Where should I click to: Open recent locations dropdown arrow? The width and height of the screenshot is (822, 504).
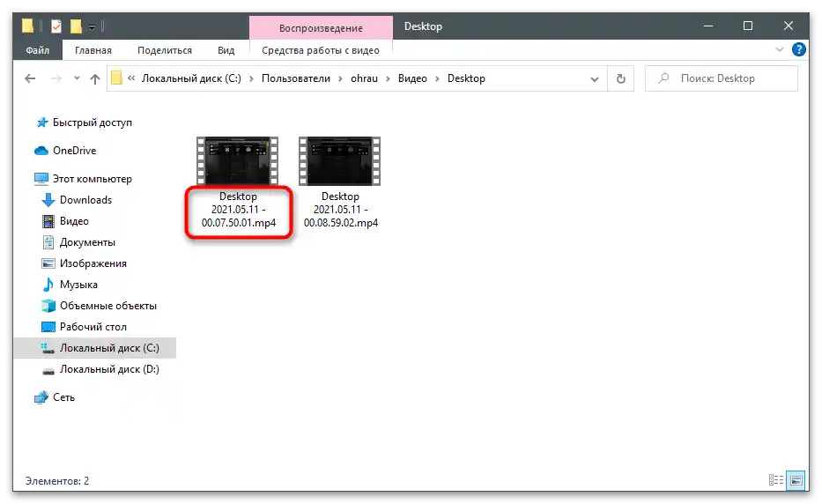[77, 78]
